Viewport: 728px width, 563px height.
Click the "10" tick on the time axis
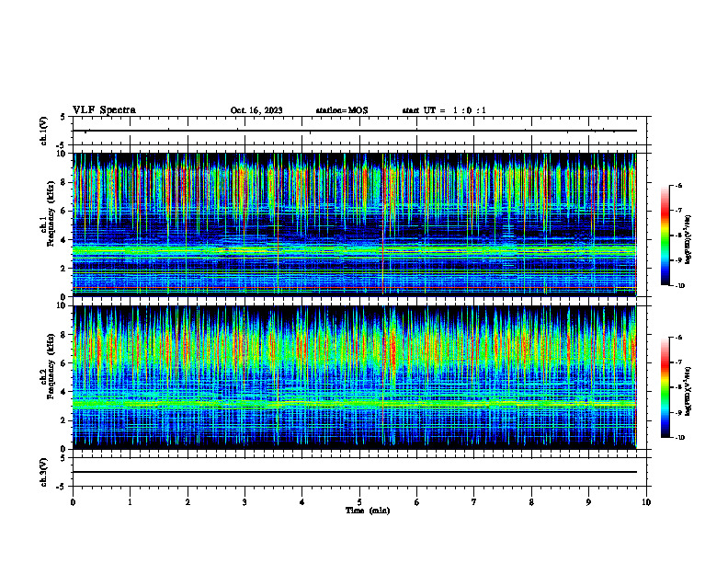(646, 502)
